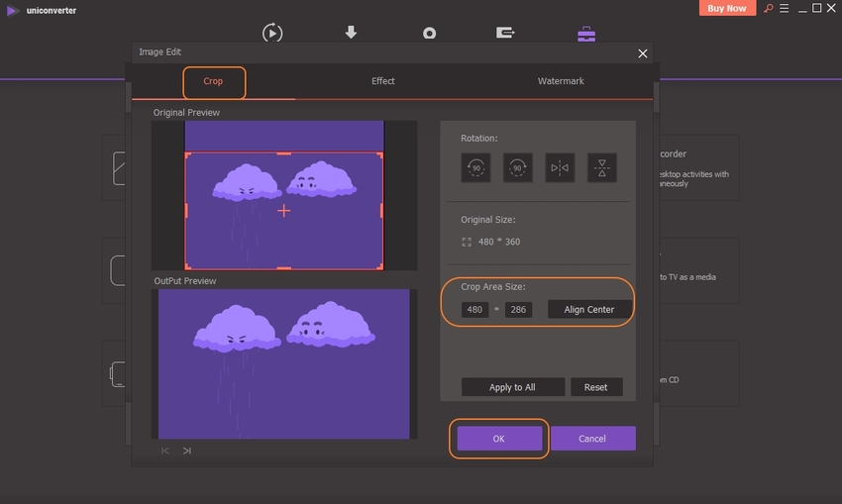
Task: Open the Transfer section icon
Action: click(505, 33)
